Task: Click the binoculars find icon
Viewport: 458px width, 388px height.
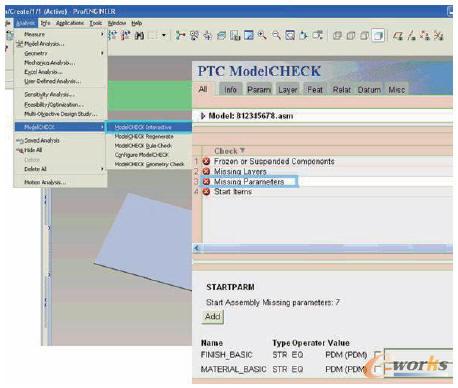Action: pyautogui.click(x=139, y=35)
